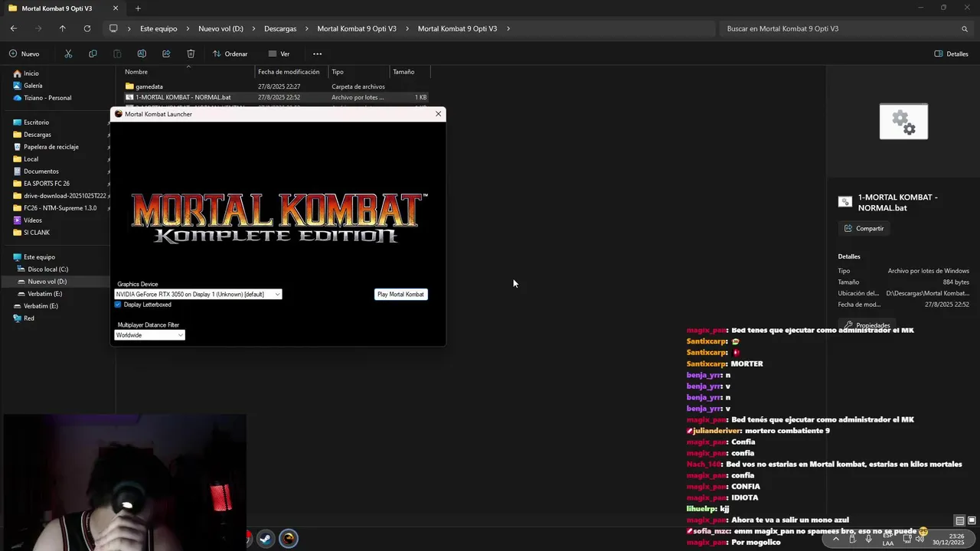Click the Cut scissors icon in Explorer toolbar
980x551 pixels.
coord(68,54)
